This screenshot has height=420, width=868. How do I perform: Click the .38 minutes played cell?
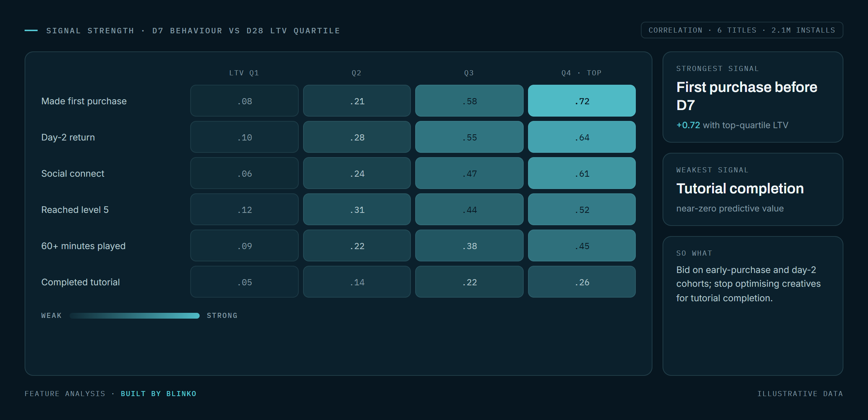[469, 245]
